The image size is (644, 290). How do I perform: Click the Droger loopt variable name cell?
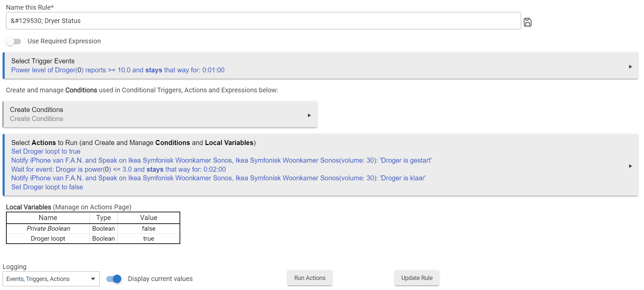[x=48, y=239]
